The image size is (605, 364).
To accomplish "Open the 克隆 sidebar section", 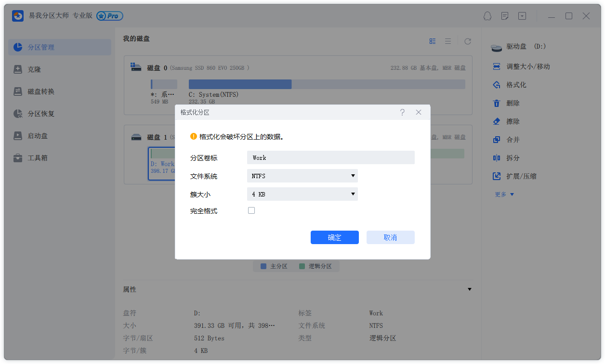I will (34, 69).
